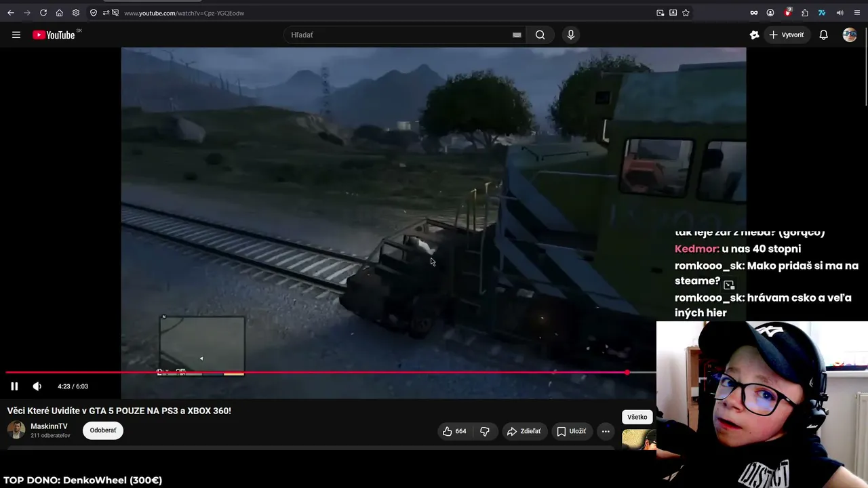Open YouTube notifications bell
Screen dimensions: 868x488
tap(823, 35)
